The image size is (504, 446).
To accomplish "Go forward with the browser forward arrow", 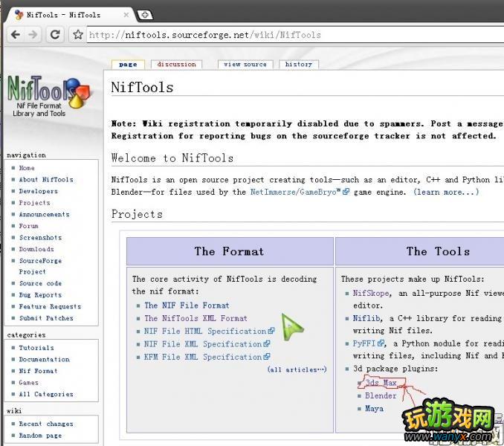I will [33, 34].
